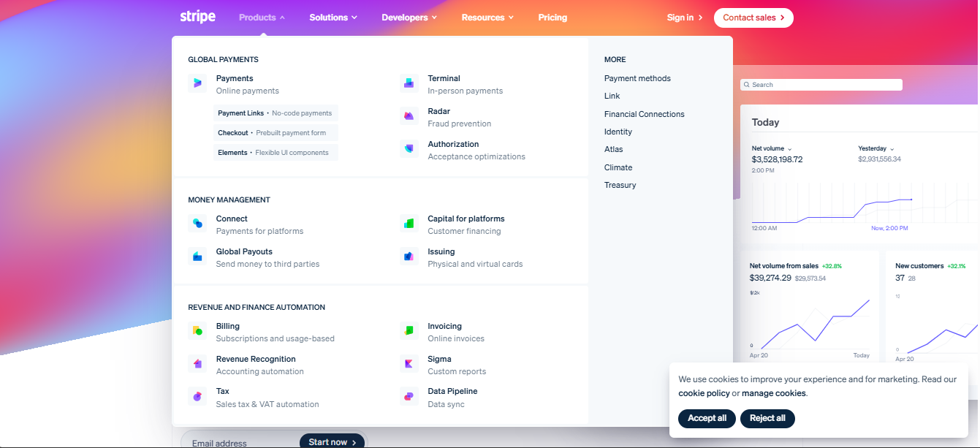980x448 pixels.
Task: Select Climate in the More list
Action: (x=618, y=167)
